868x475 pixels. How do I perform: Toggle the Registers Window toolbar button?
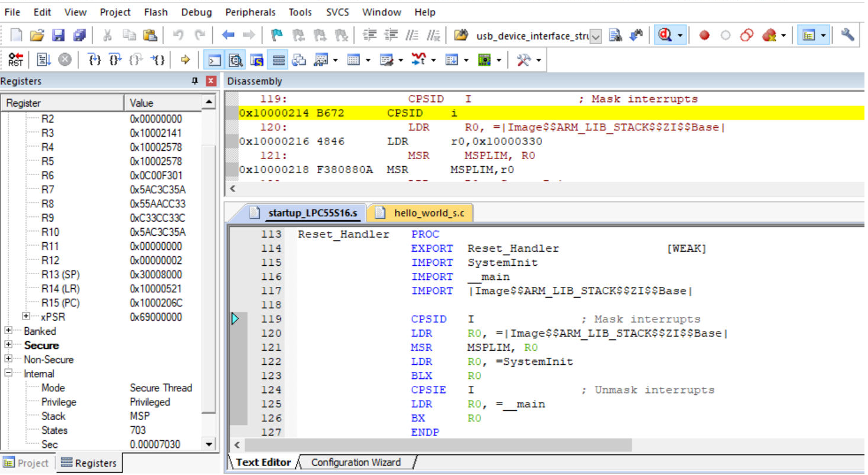(x=279, y=60)
